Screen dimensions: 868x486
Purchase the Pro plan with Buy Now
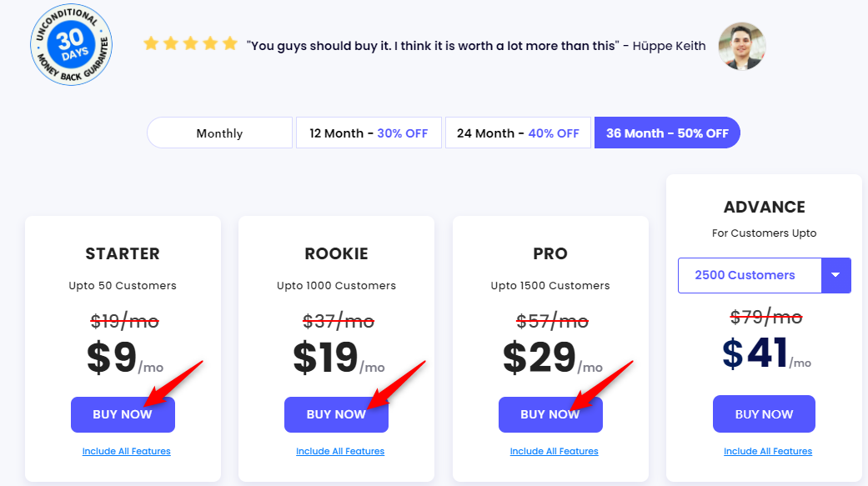550,414
